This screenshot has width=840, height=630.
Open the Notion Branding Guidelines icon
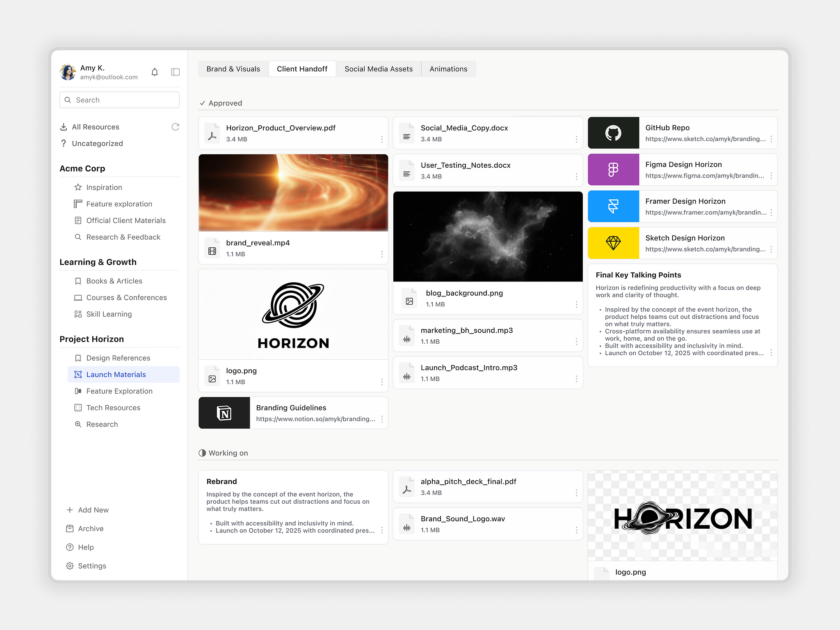click(224, 413)
